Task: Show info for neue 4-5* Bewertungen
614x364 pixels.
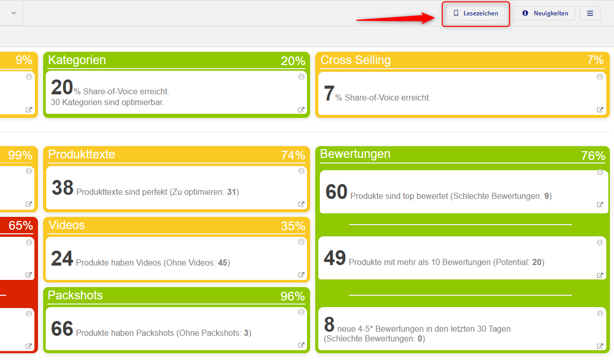Action: pos(600,313)
